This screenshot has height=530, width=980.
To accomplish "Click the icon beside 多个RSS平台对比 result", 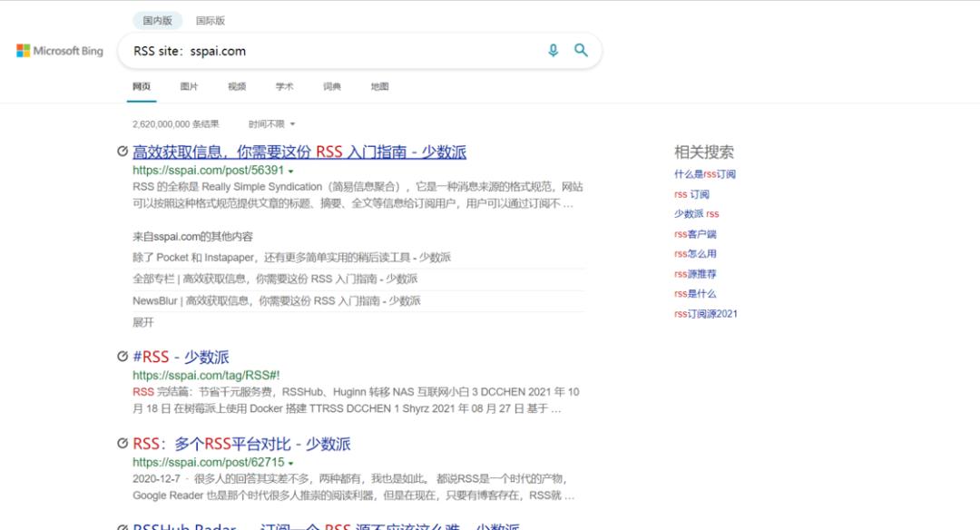I will tap(122, 443).
